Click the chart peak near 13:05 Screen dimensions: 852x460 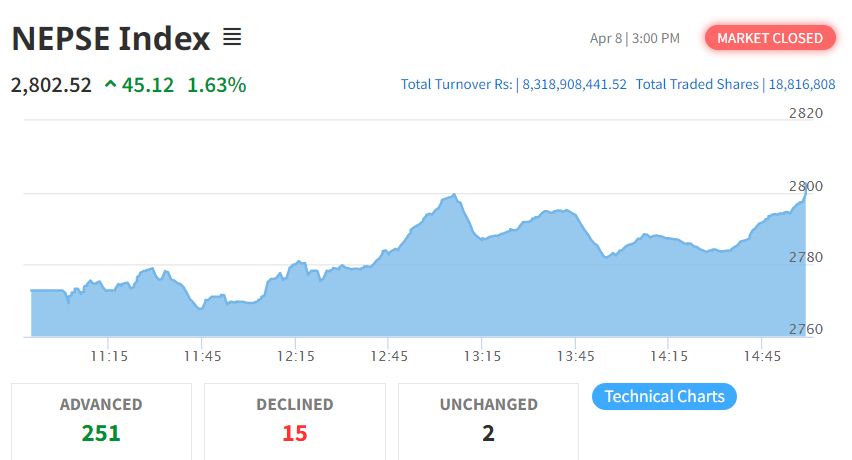pos(455,195)
